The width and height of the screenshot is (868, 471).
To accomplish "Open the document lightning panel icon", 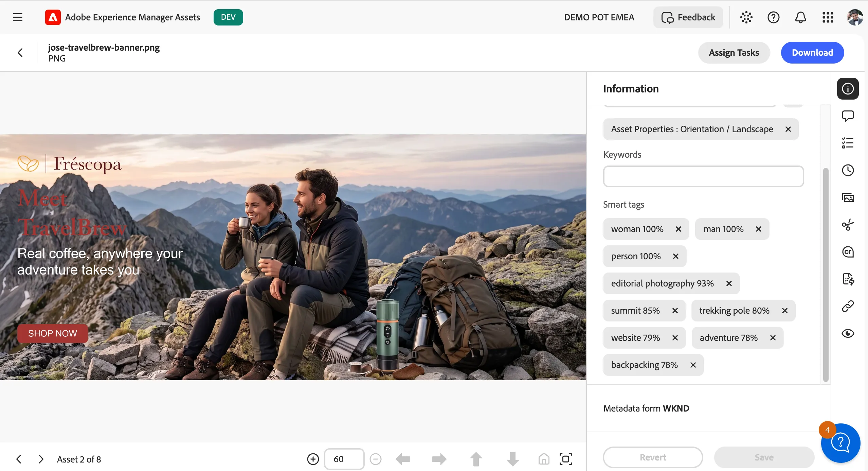I will pos(848,279).
